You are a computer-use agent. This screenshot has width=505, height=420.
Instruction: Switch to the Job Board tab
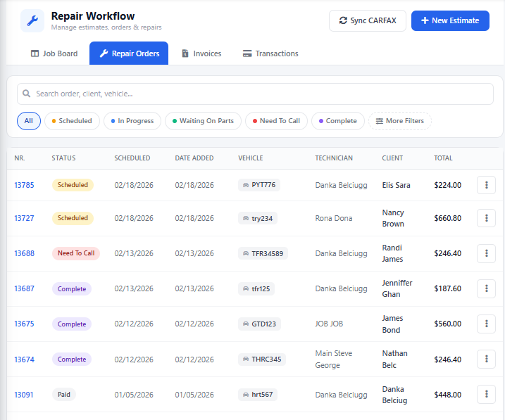54,53
